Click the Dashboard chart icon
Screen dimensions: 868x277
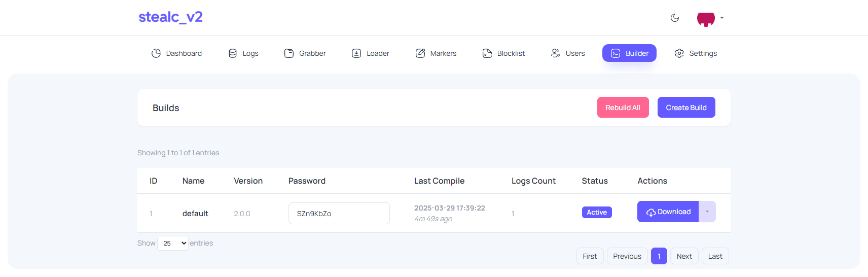pyautogui.click(x=156, y=53)
